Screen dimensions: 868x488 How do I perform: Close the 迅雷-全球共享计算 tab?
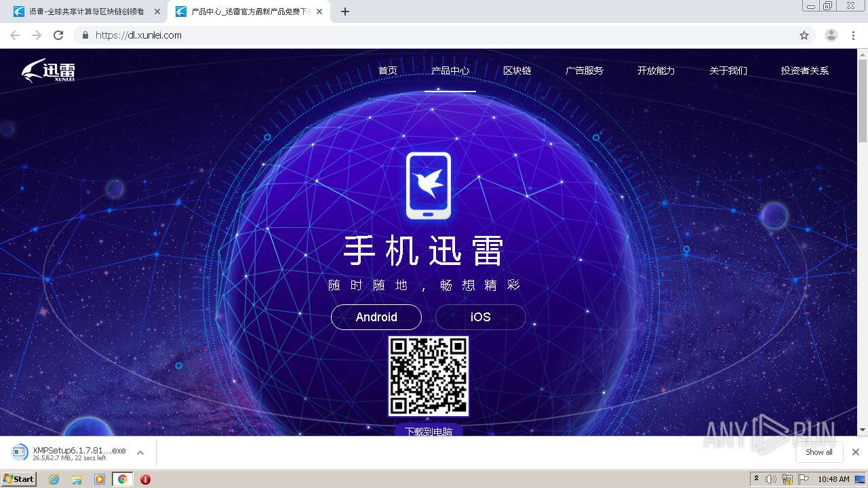[157, 12]
